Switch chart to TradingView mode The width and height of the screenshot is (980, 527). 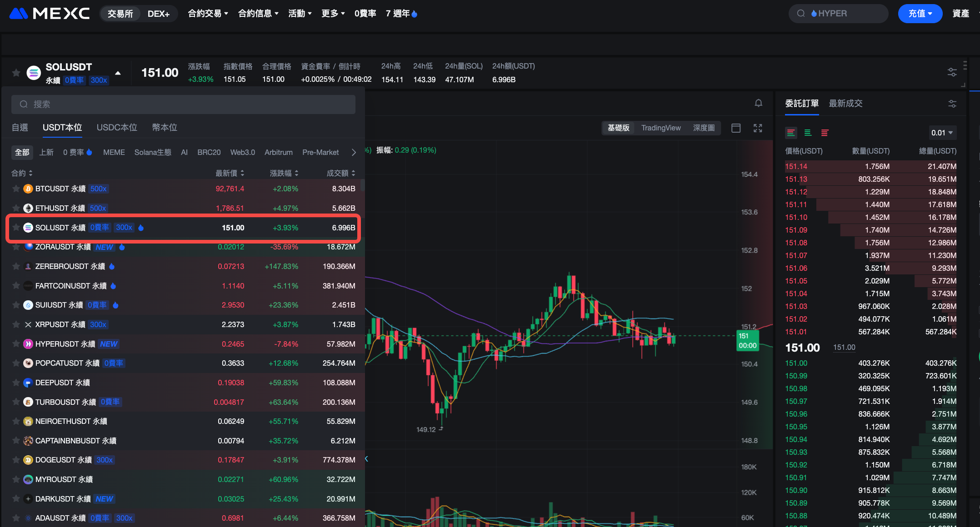point(661,128)
